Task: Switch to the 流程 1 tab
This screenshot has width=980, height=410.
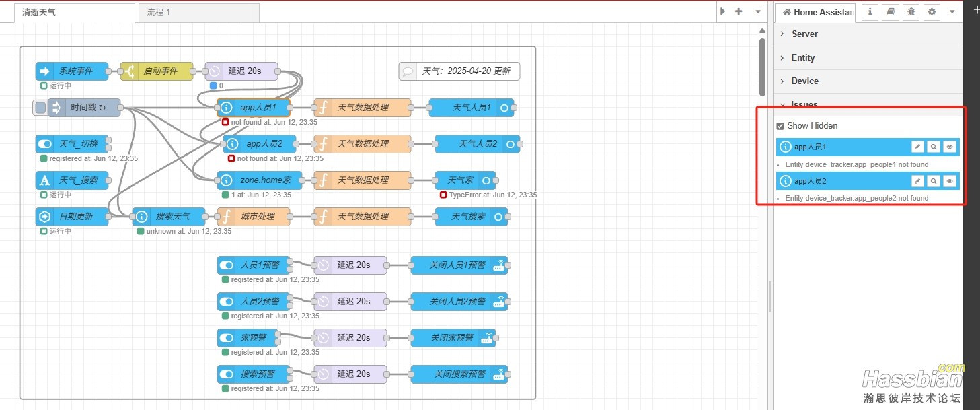Action: tap(159, 13)
